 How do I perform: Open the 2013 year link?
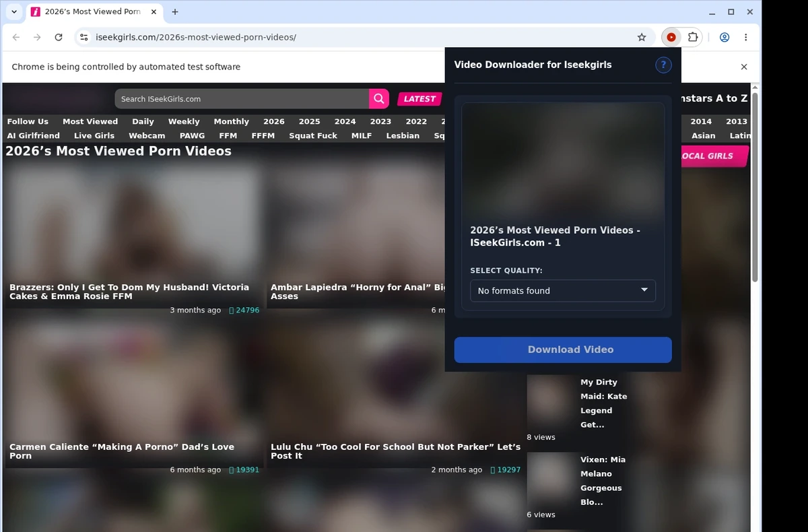click(737, 121)
